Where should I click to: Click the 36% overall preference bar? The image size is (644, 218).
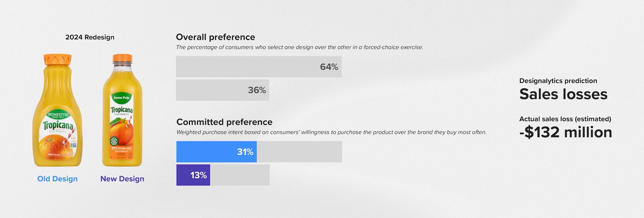pos(222,90)
